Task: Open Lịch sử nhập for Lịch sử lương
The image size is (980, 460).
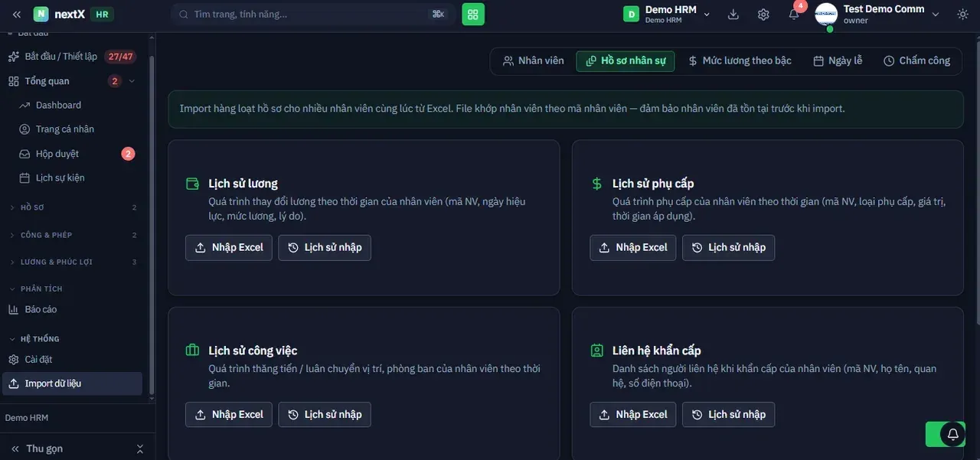Action: coord(325,247)
